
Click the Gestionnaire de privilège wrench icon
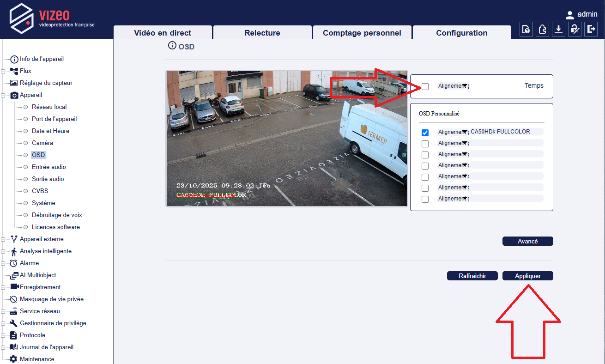pyautogui.click(x=14, y=323)
